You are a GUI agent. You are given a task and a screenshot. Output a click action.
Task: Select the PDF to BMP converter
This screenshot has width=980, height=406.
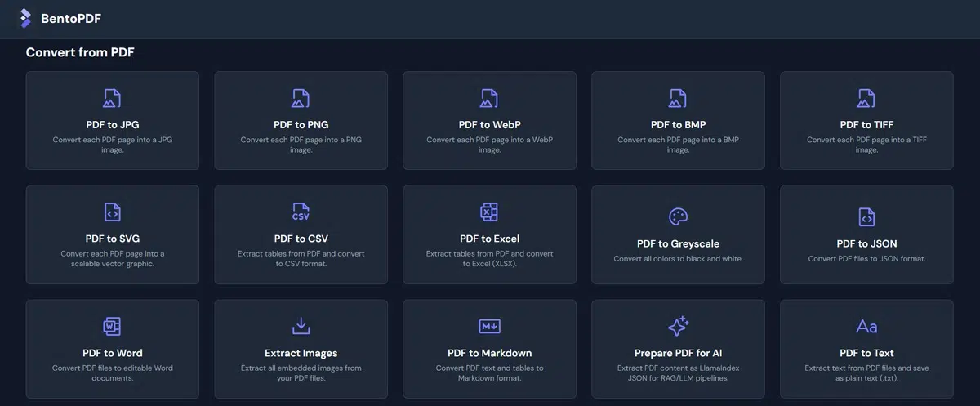point(678,120)
